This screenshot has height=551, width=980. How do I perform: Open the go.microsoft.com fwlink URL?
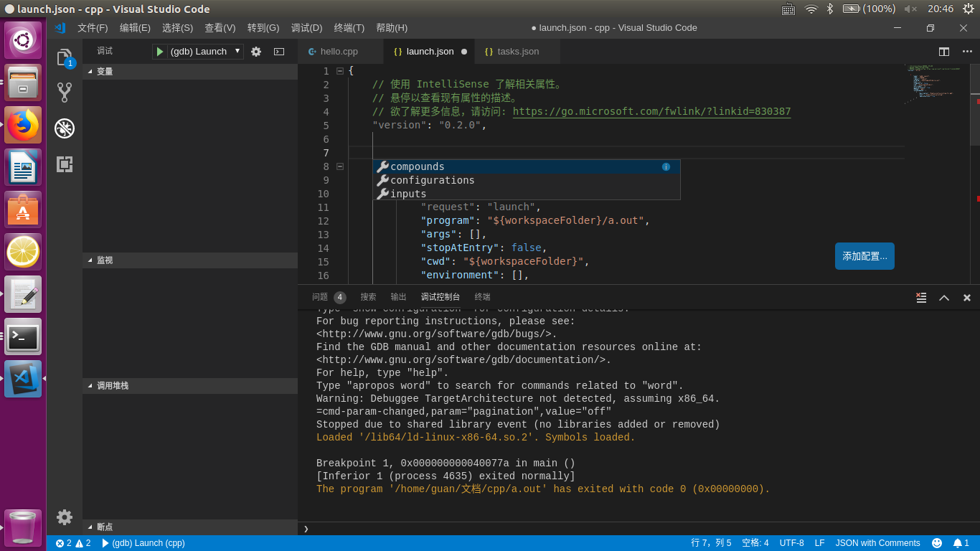coord(651,112)
